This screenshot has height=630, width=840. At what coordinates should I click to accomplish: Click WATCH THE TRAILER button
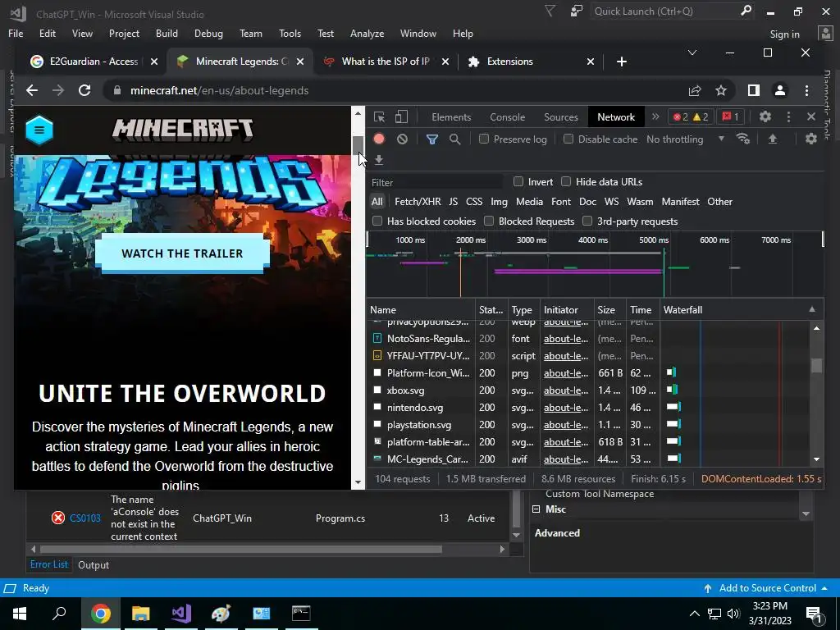182,253
